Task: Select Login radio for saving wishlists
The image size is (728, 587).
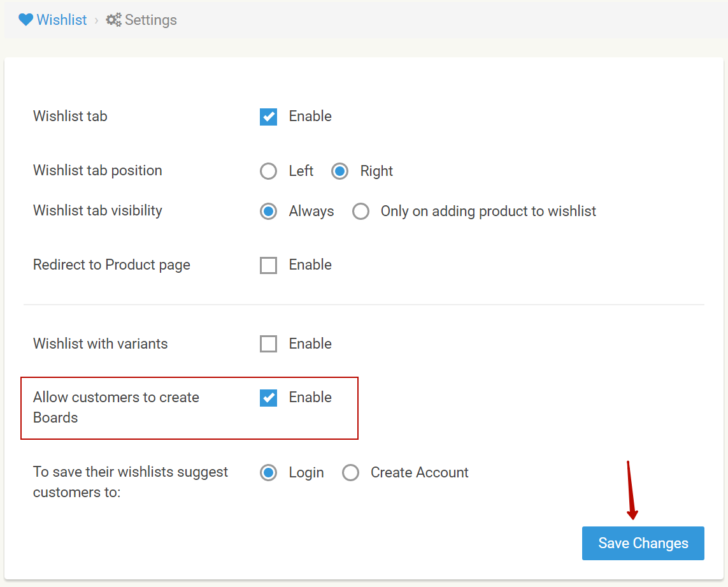Action: [x=268, y=473]
